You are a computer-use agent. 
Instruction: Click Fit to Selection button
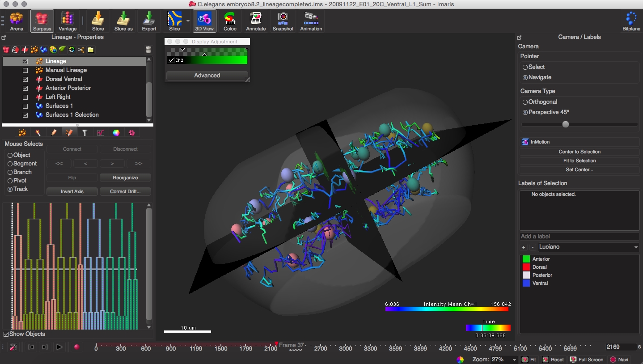pyautogui.click(x=580, y=161)
